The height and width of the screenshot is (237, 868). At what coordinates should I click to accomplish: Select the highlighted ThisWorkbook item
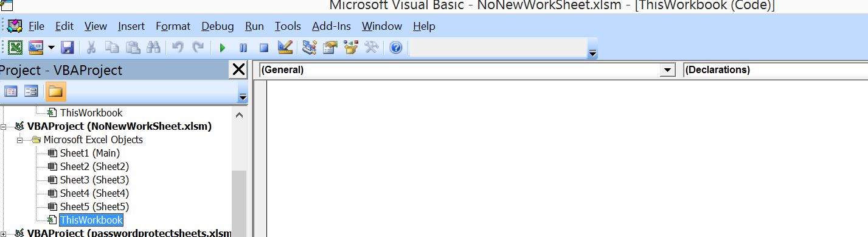click(x=91, y=220)
